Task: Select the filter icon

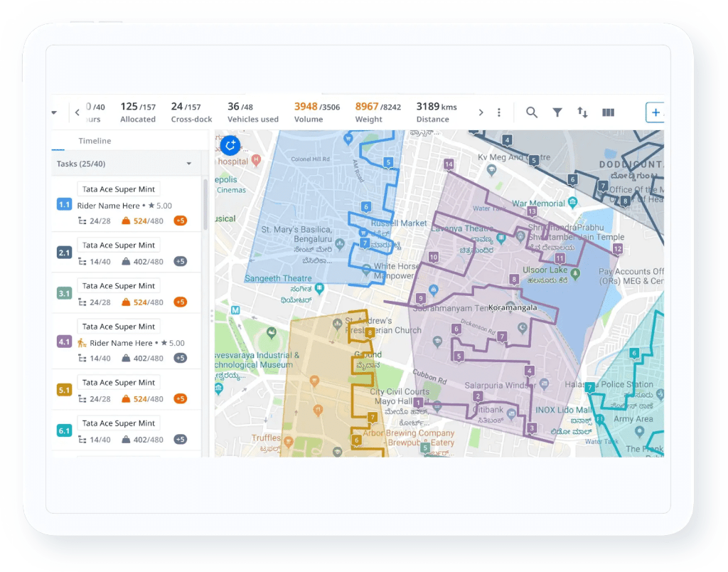Action: (x=557, y=112)
